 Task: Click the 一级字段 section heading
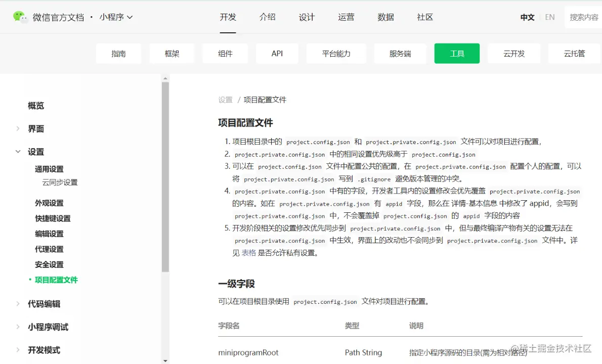point(237,284)
